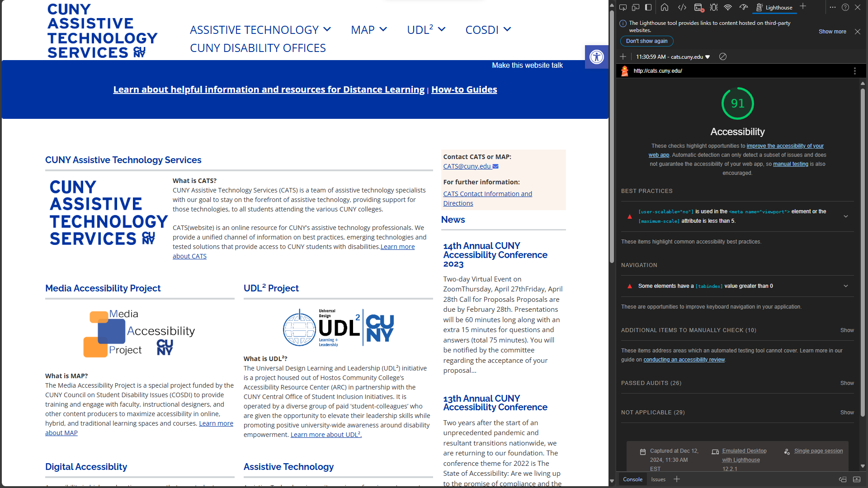Open the How-to Guides link

coord(464,89)
